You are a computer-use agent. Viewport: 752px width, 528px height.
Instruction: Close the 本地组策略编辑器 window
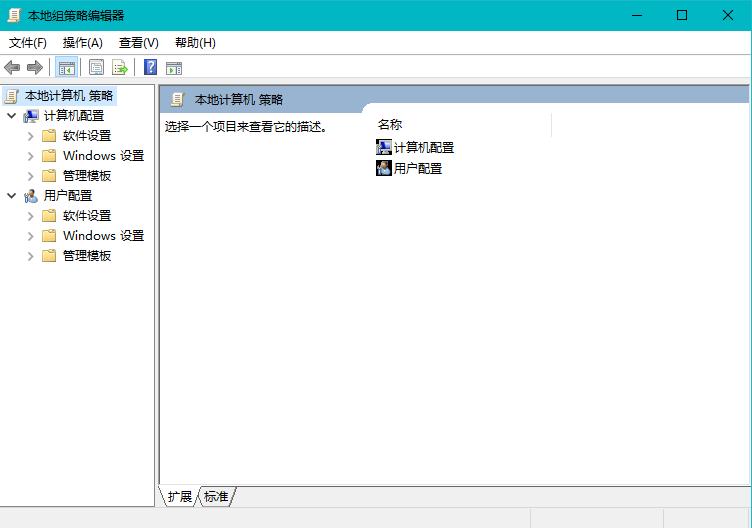tap(728, 15)
